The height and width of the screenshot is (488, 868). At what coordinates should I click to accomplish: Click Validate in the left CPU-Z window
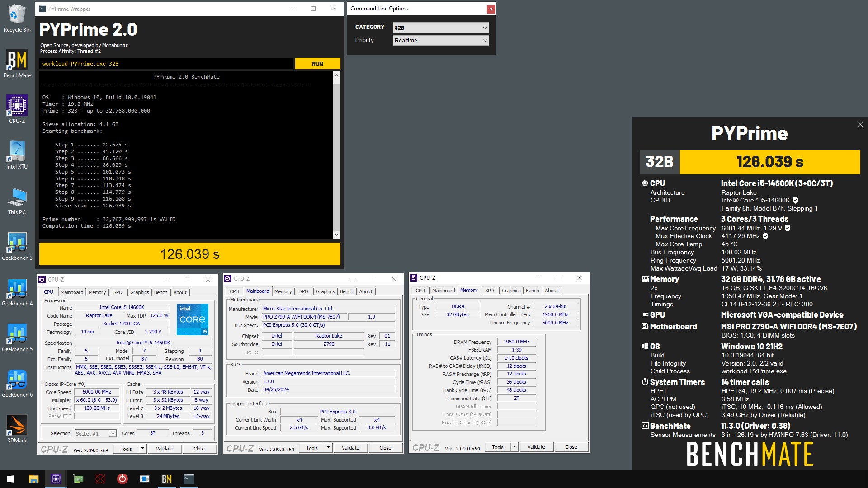click(165, 449)
